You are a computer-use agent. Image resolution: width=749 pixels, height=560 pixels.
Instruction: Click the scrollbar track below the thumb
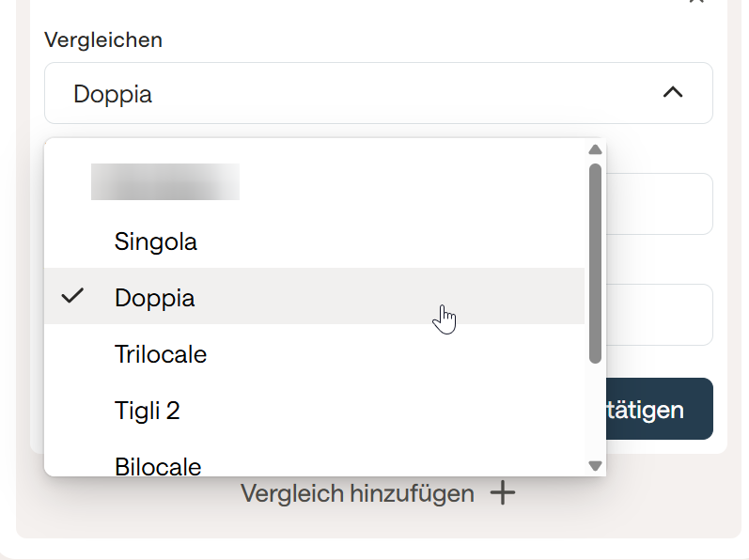[595, 411]
